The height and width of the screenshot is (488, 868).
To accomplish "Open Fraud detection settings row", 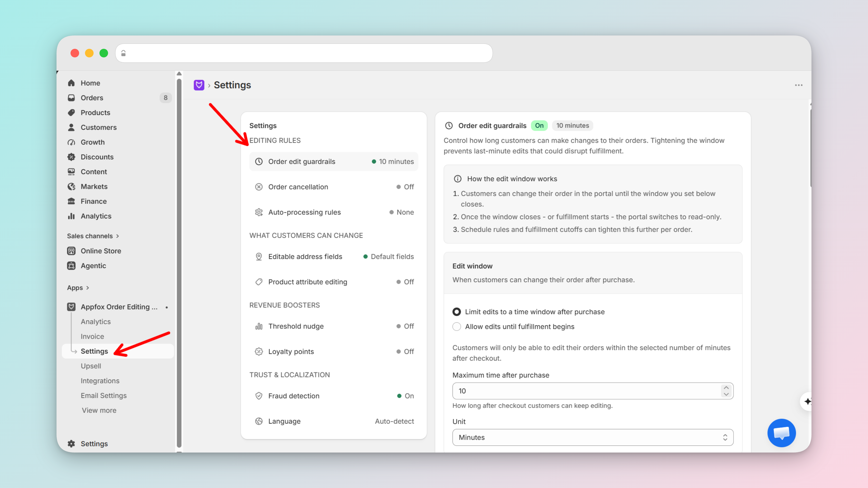I will pos(334,396).
